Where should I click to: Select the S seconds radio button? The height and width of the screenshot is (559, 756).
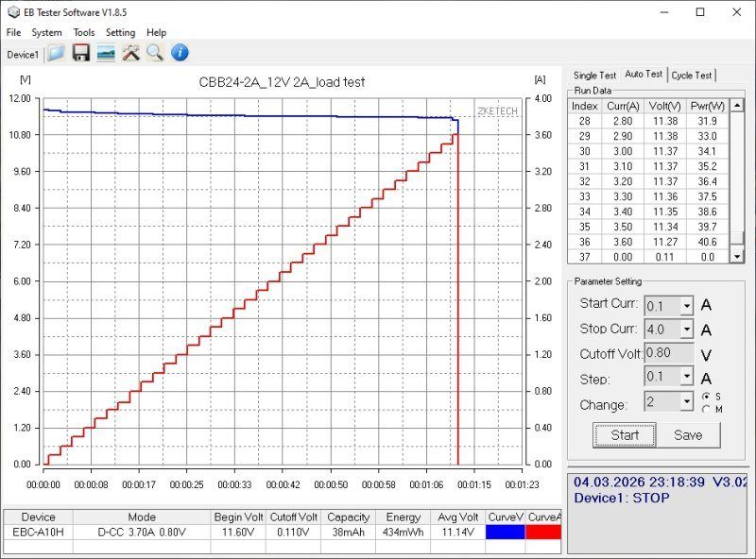point(706,396)
